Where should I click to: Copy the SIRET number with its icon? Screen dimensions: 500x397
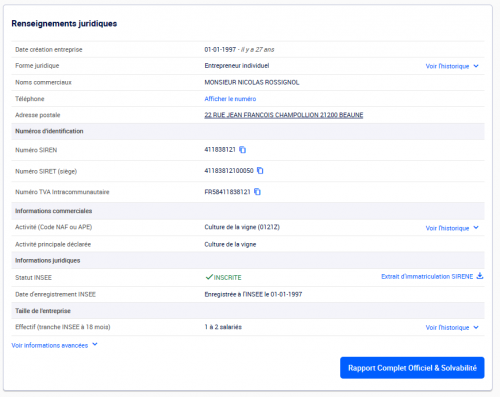point(260,171)
